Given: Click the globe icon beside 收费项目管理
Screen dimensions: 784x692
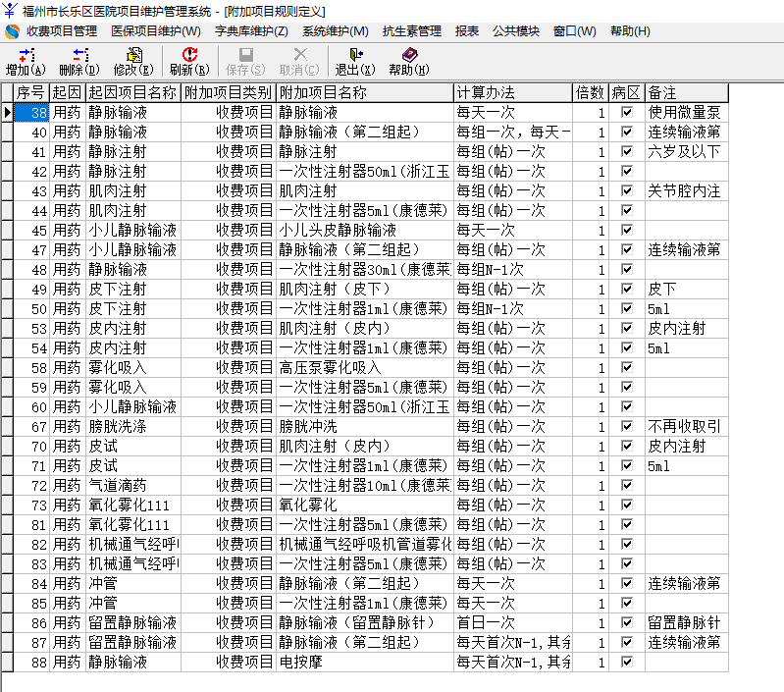Looking at the screenshot, I should pyautogui.click(x=12, y=31).
